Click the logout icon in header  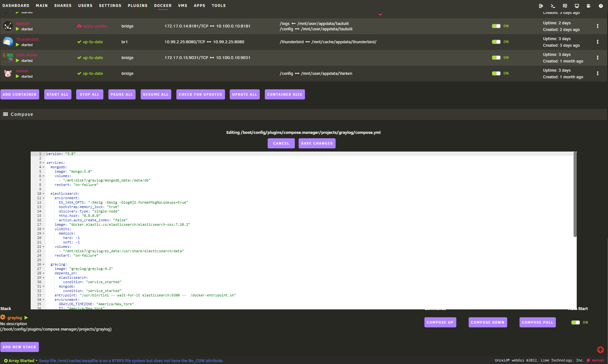pyautogui.click(x=541, y=6)
